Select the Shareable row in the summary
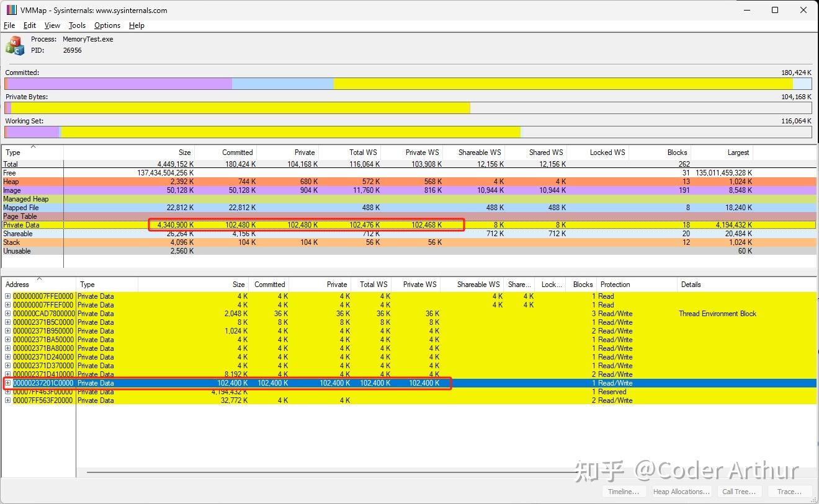This screenshot has height=504, width=819. (x=31, y=233)
